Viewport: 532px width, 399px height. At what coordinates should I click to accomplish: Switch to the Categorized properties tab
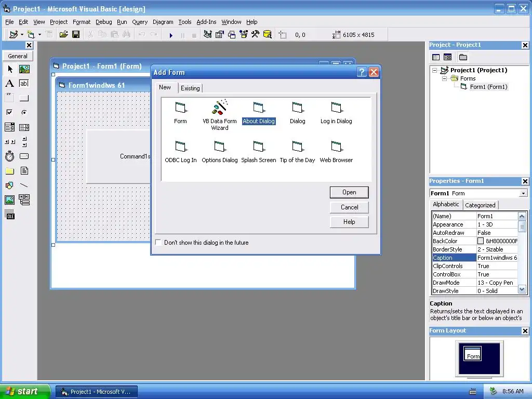coord(480,205)
